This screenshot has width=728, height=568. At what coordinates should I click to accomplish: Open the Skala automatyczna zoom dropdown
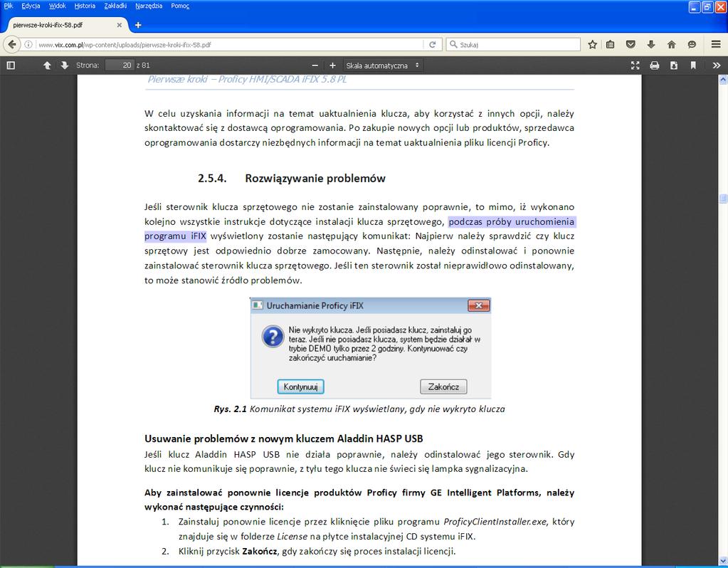coord(383,65)
